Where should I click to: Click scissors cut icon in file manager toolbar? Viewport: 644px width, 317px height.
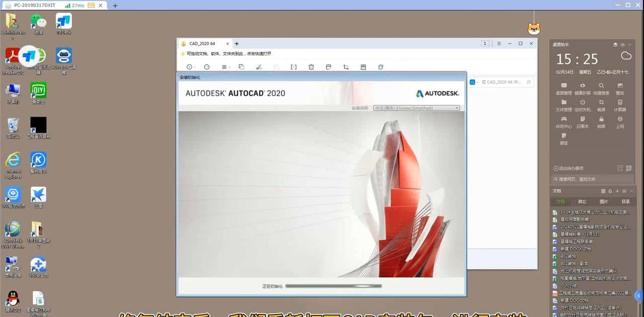pos(259,67)
